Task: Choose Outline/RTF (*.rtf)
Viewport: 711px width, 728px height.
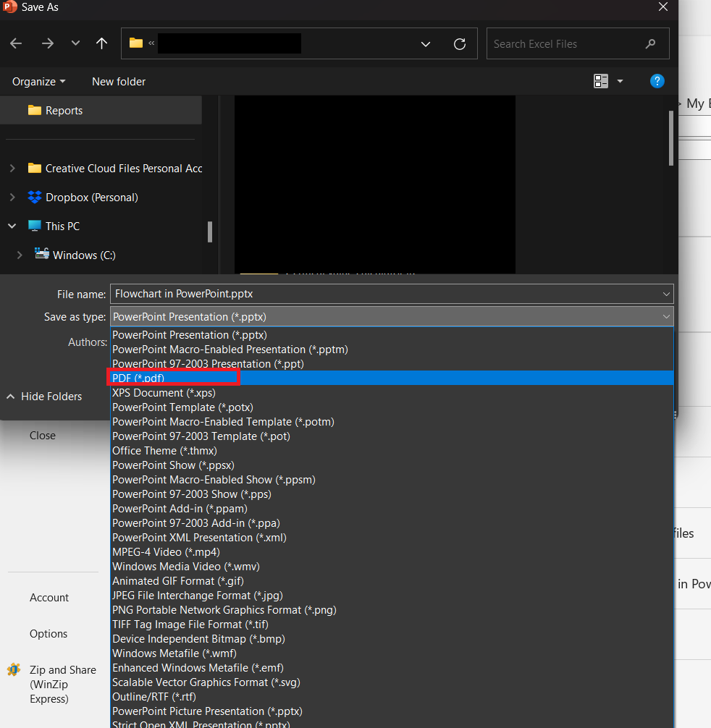Action: click(392, 696)
